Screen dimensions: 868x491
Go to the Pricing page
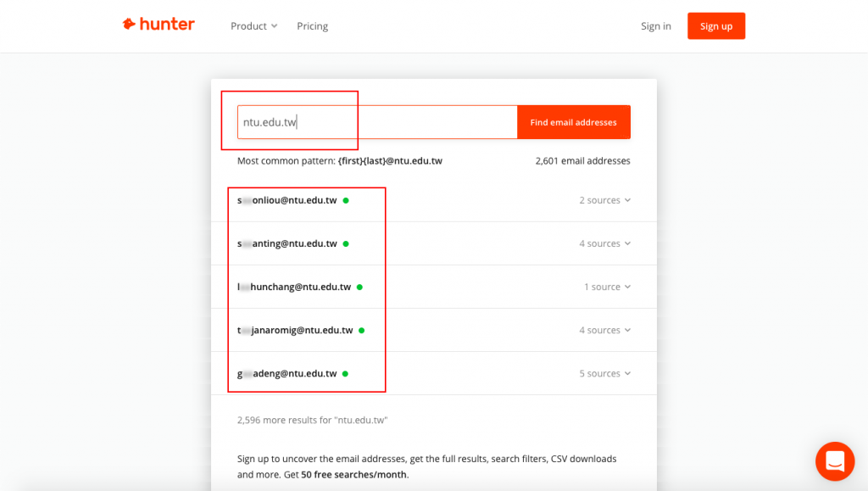[312, 26]
